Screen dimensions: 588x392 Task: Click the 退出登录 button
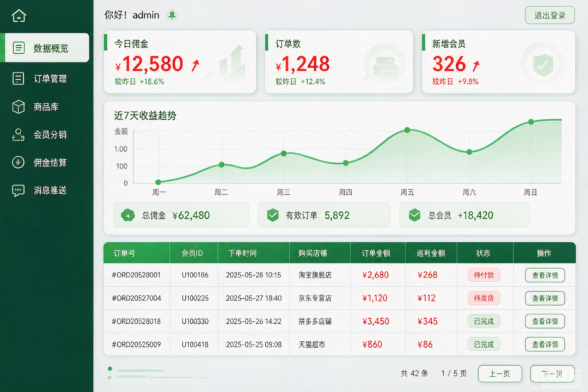coord(550,15)
